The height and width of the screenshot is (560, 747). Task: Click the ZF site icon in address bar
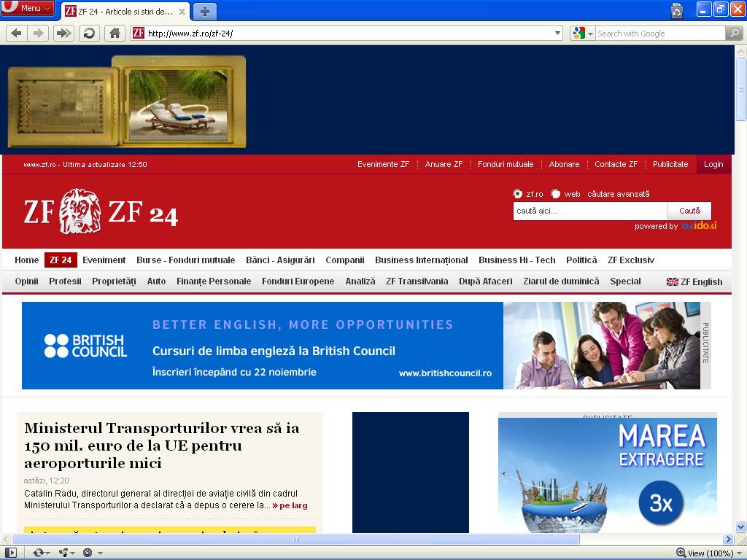coord(139,34)
